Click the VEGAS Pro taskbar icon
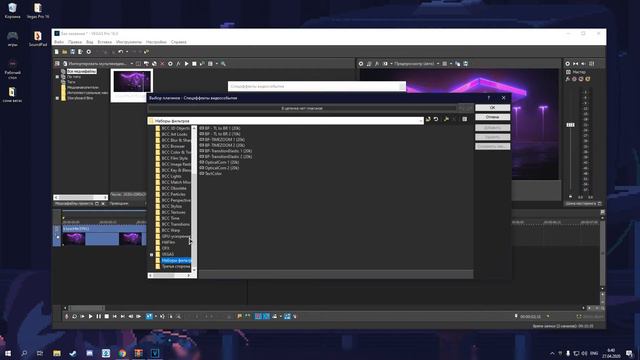Image resolution: width=640 pixels, height=360 pixels. click(155, 353)
